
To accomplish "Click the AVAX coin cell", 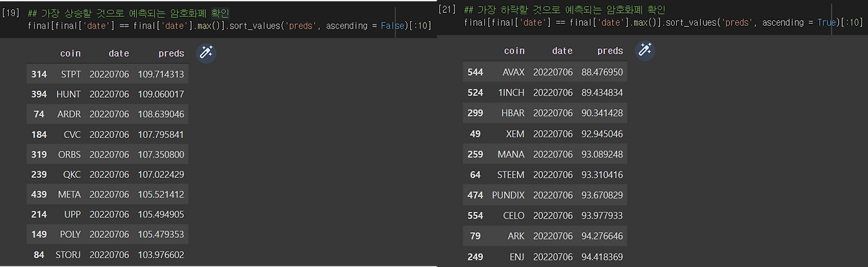I will 513,72.
